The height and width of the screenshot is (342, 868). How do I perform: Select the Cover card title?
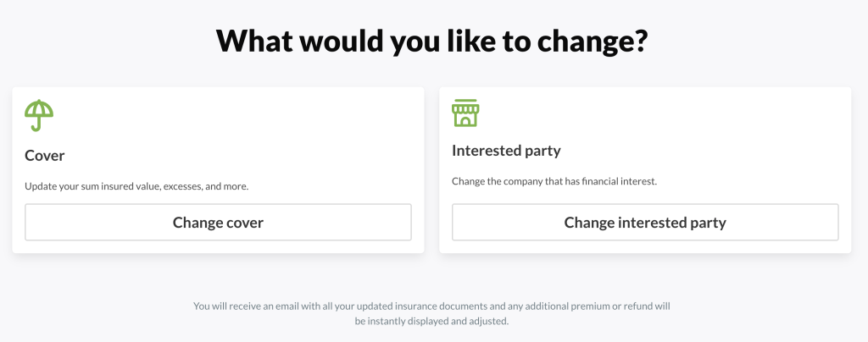[x=45, y=156]
